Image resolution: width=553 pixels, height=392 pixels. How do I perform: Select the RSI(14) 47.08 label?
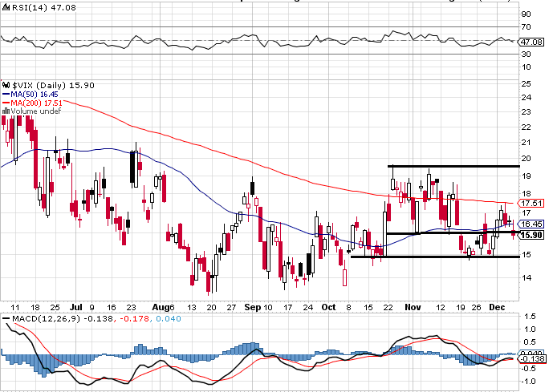click(x=43, y=7)
